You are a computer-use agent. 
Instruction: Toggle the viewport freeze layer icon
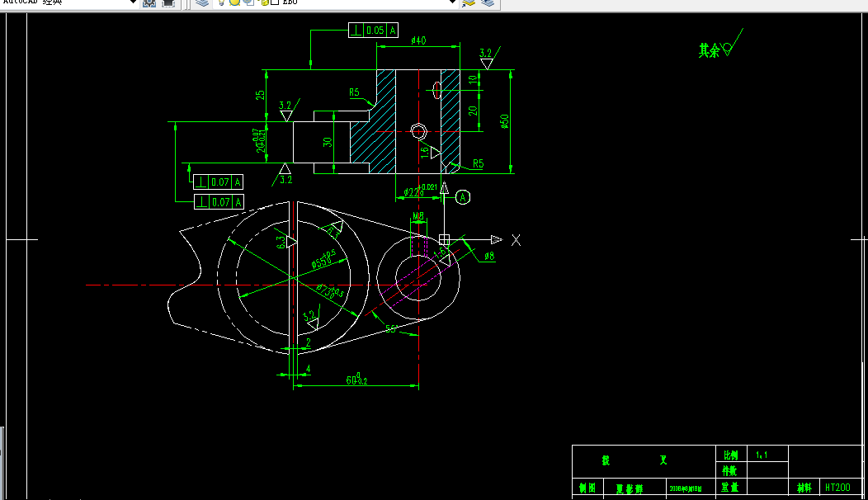248,2
